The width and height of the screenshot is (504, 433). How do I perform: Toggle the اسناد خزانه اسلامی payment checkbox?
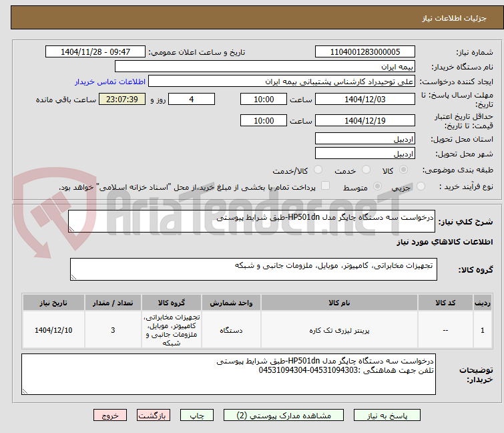coord(325,186)
